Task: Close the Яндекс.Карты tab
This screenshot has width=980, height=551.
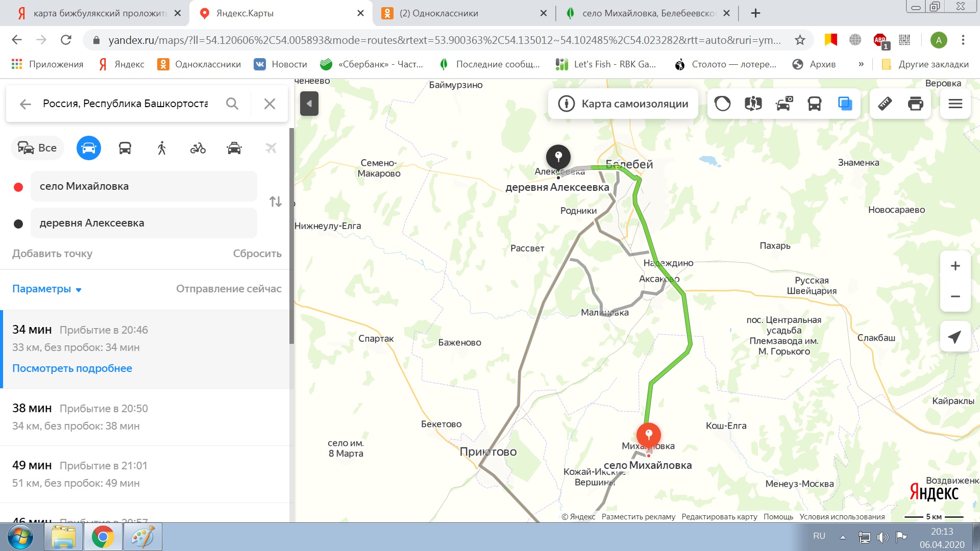Action: [360, 13]
